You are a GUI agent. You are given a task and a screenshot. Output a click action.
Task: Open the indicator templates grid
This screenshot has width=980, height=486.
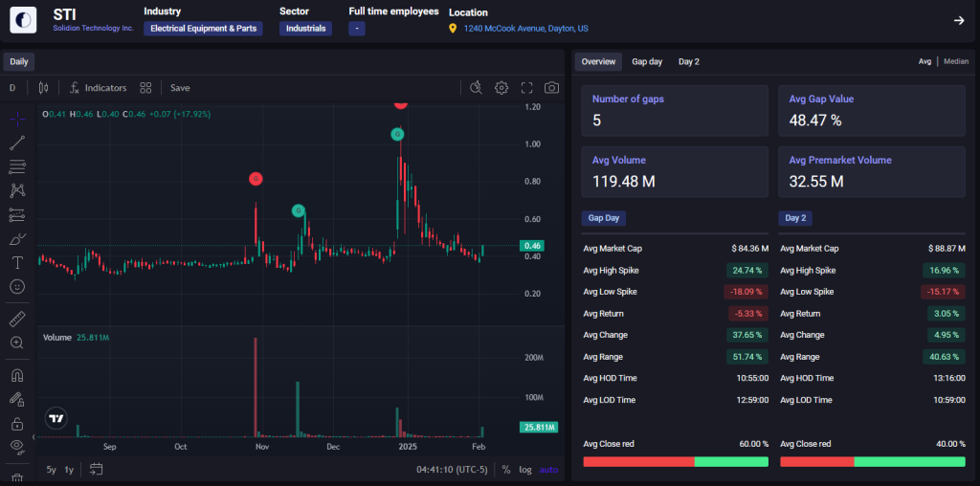click(145, 88)
